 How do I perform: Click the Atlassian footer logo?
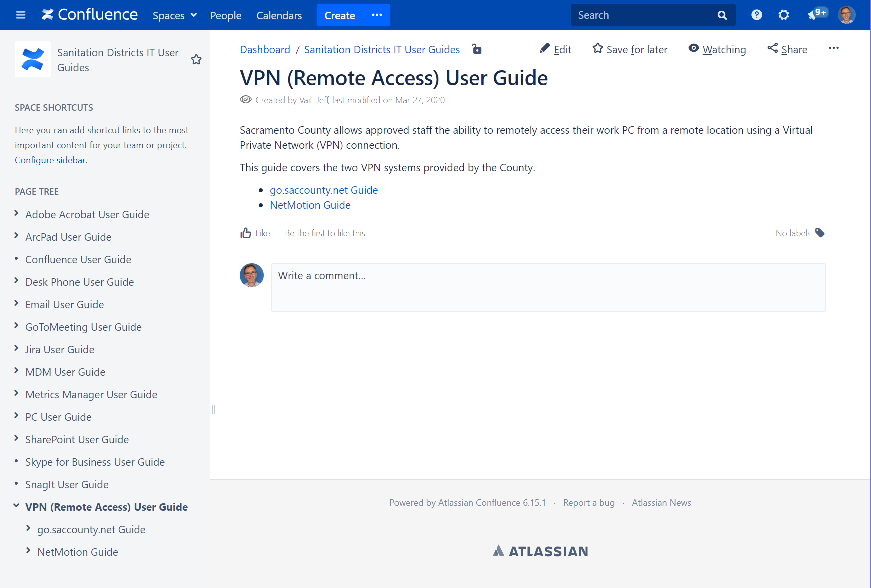540,551
